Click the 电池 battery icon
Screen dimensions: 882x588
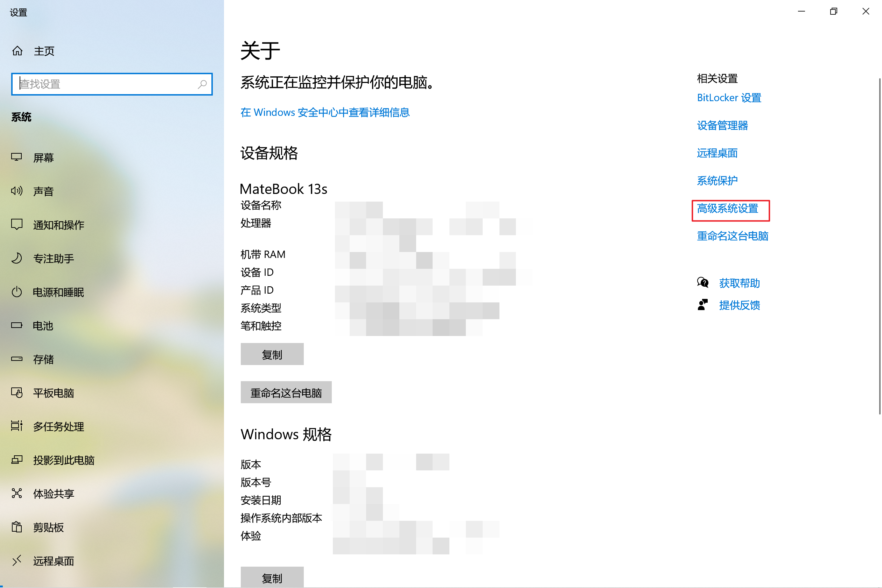[x=16, y=325]
